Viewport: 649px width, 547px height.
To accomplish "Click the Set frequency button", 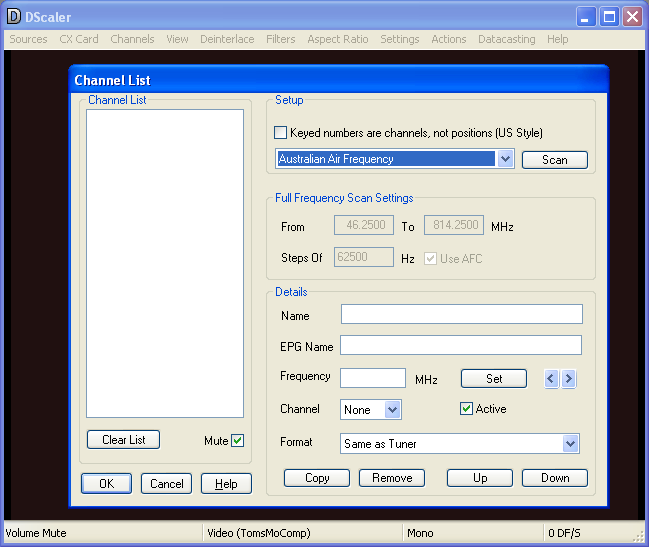I will click(x=494, y=379).
